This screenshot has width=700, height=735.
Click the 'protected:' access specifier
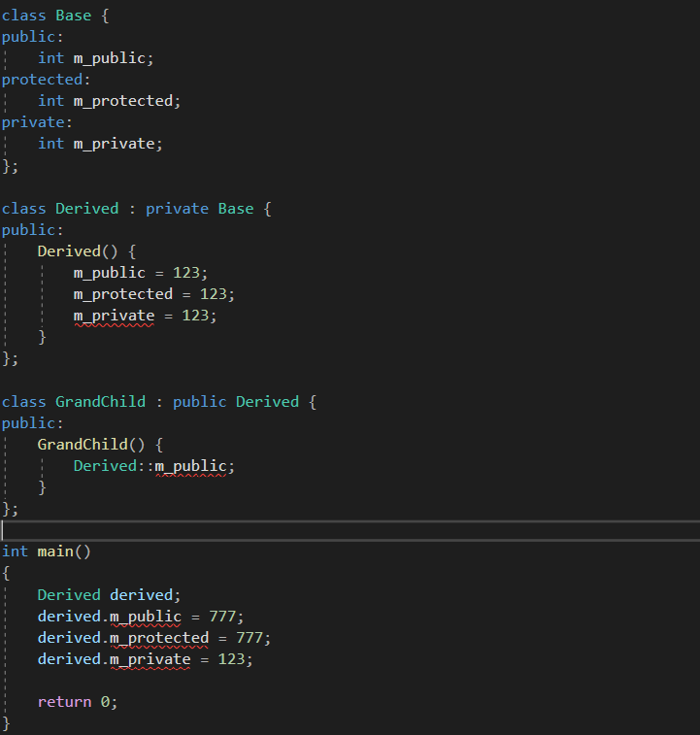pyautogui.click(x=46, y=80)
